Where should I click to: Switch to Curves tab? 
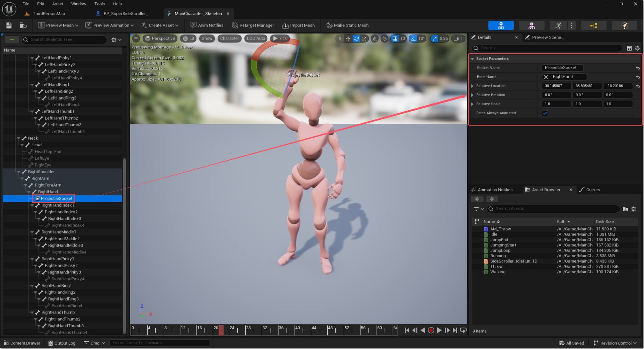(590, 190)
